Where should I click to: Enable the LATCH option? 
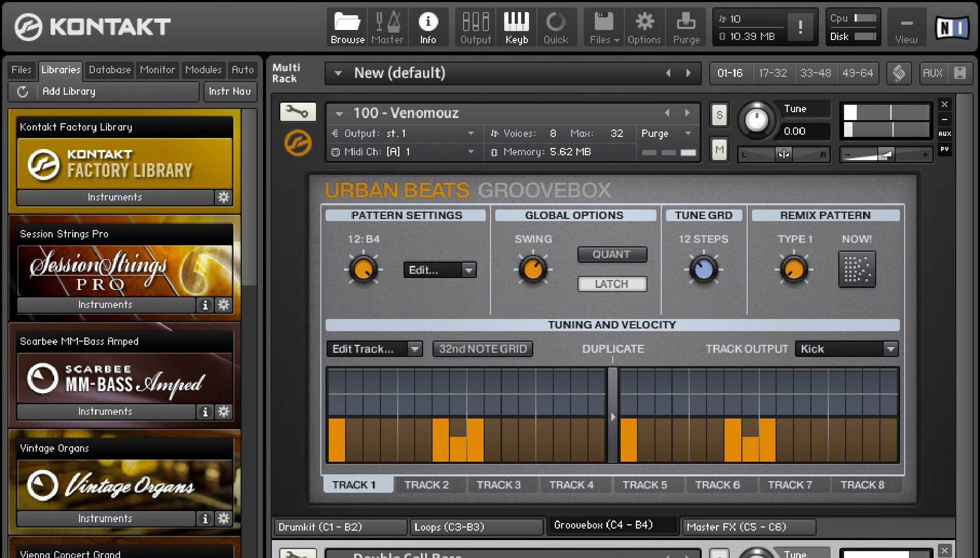click(612, 284)
